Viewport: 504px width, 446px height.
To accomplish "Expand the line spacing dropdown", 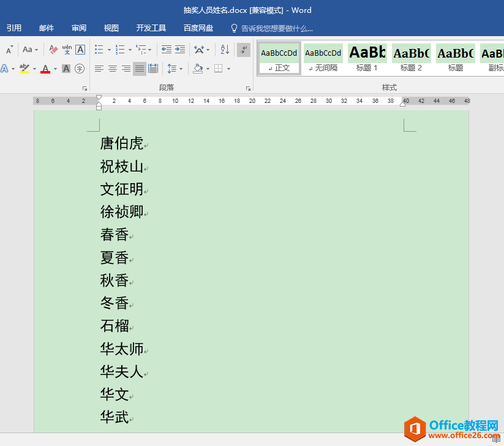I will coord(180,69).
